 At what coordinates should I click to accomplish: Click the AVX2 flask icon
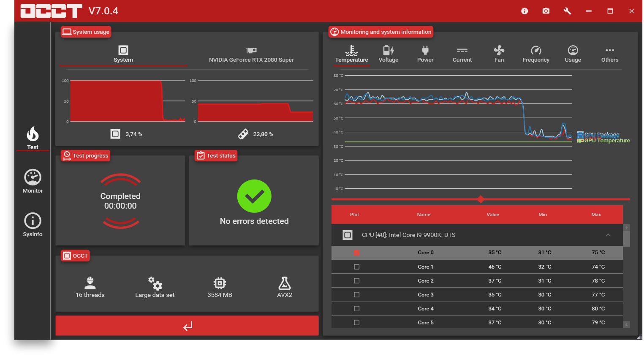(x=285, y=283)
